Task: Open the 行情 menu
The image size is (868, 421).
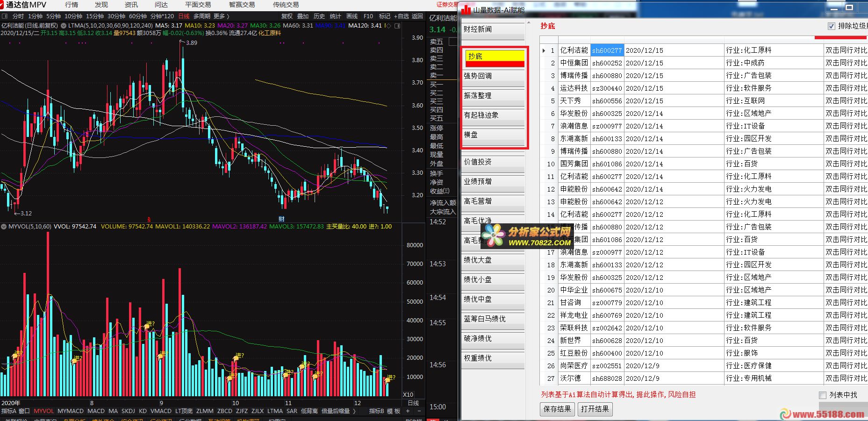Action: coord(72,5)
